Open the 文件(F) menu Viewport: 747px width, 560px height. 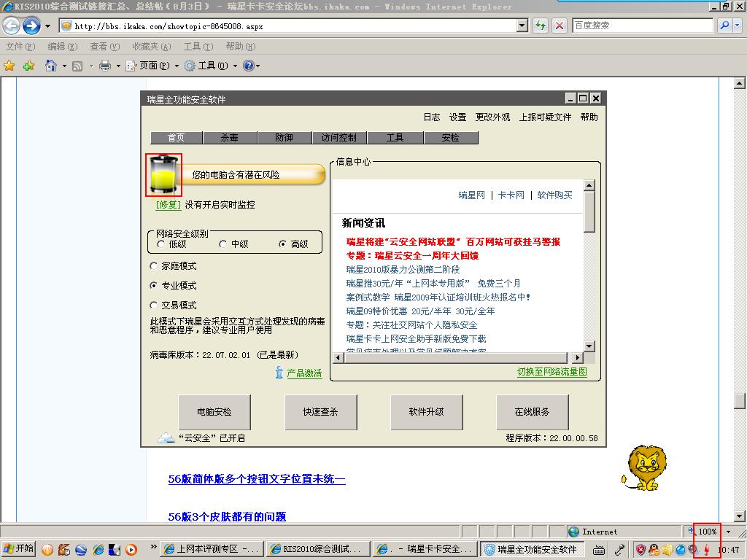click(20, 46)
